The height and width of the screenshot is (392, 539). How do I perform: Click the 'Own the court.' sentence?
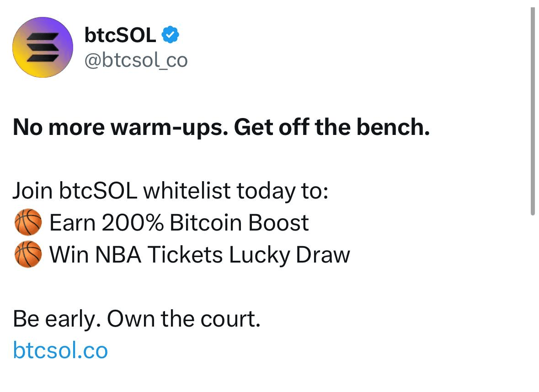point(184,319)
